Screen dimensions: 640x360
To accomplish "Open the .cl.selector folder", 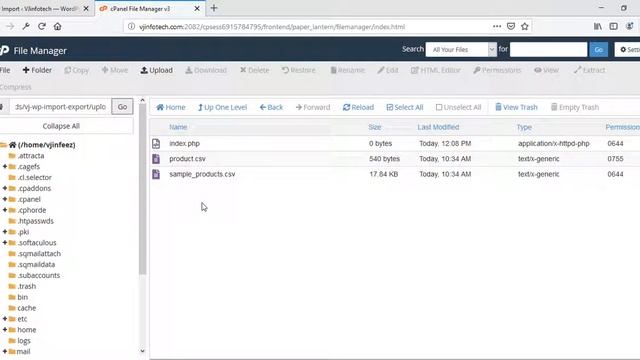I will [x=34, y=178].
